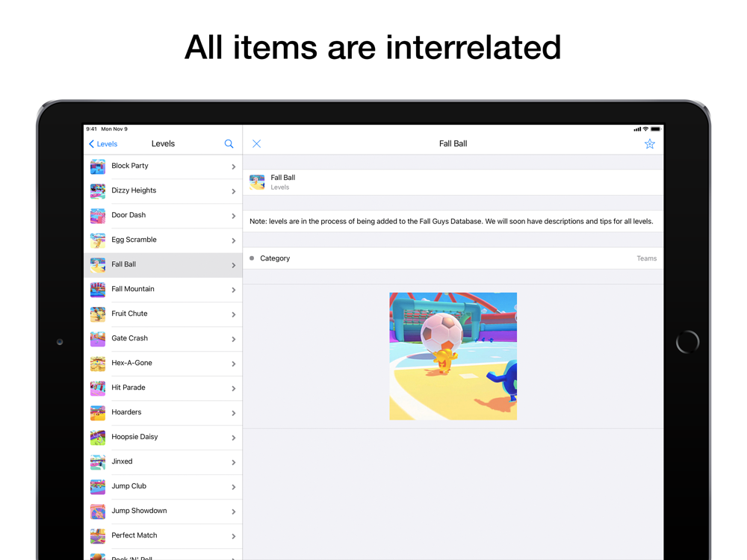Tap the small Fall Ball icon in detail header
This screenshot has height=560, width=747.
click(257, 182)
